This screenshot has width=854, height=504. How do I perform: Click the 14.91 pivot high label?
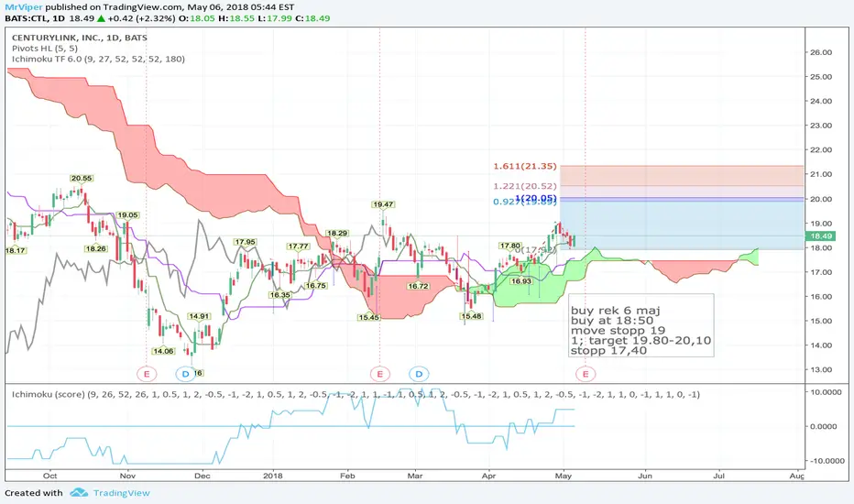click(x=199, y=316)
